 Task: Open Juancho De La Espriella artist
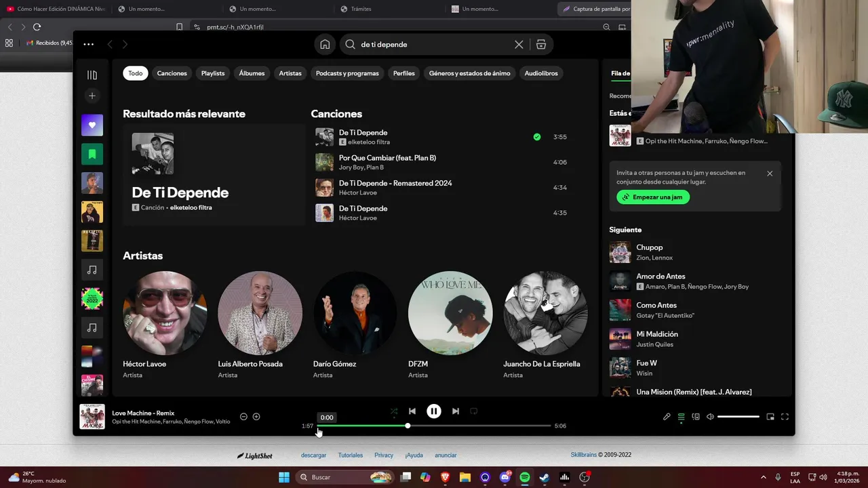[545, 313]
